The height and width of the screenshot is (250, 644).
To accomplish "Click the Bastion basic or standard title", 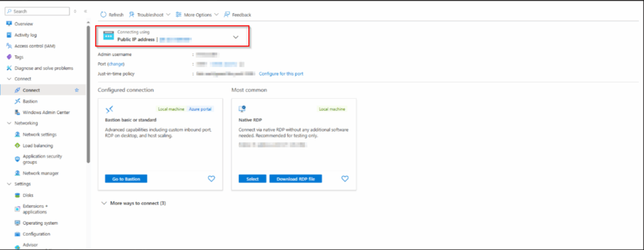I will coord(131,120).
